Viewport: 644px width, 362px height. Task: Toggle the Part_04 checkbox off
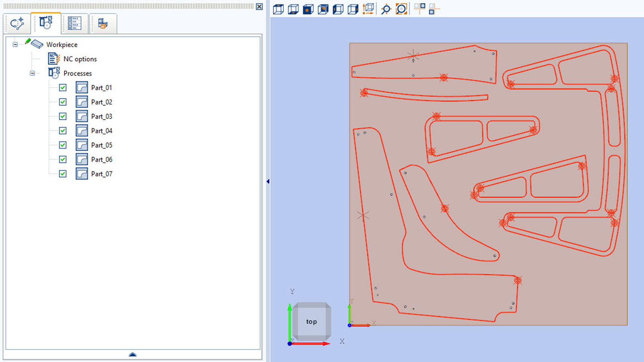[x=63, y=131]
